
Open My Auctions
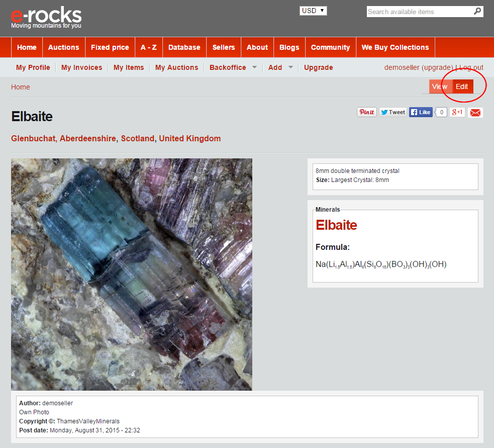click(x=177, y=67)
